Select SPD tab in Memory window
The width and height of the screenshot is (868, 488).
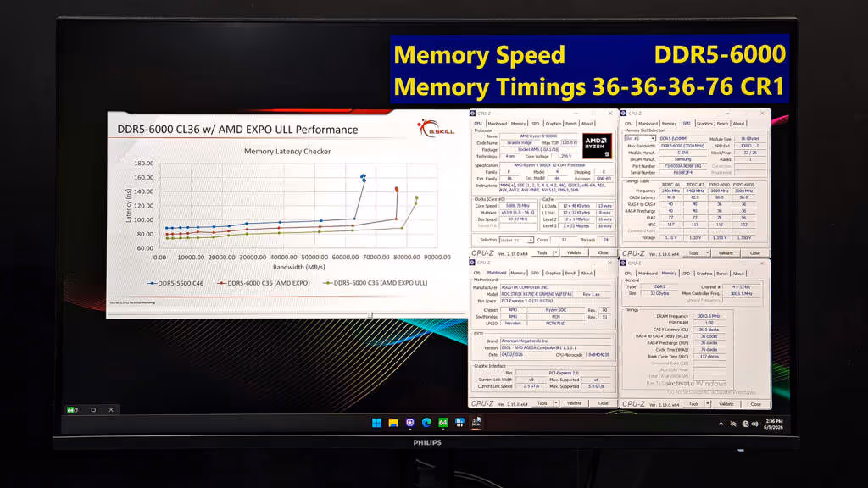[x=687, y=274]
